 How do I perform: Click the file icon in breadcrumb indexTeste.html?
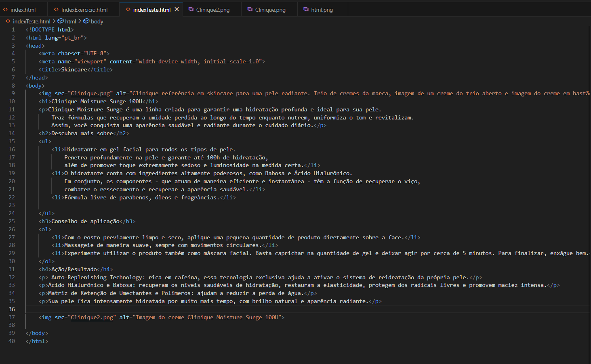(x=8, y=21)
